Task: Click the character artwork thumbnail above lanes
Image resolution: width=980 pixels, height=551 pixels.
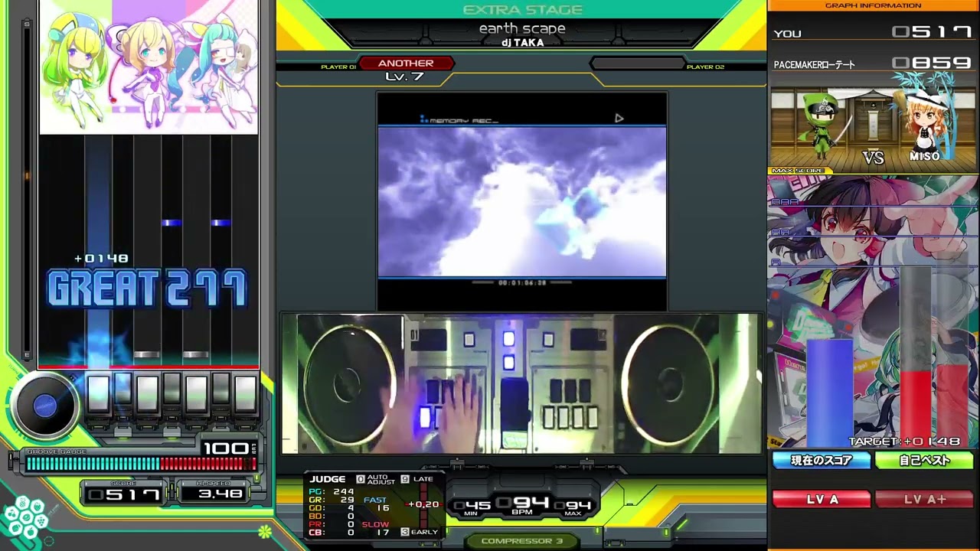Action: 149,67
